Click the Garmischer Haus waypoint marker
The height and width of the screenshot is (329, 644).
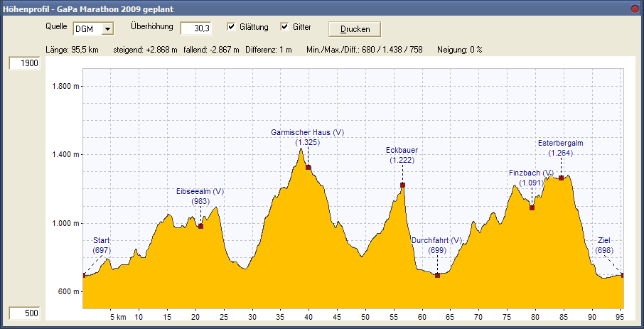click(308, 168)
